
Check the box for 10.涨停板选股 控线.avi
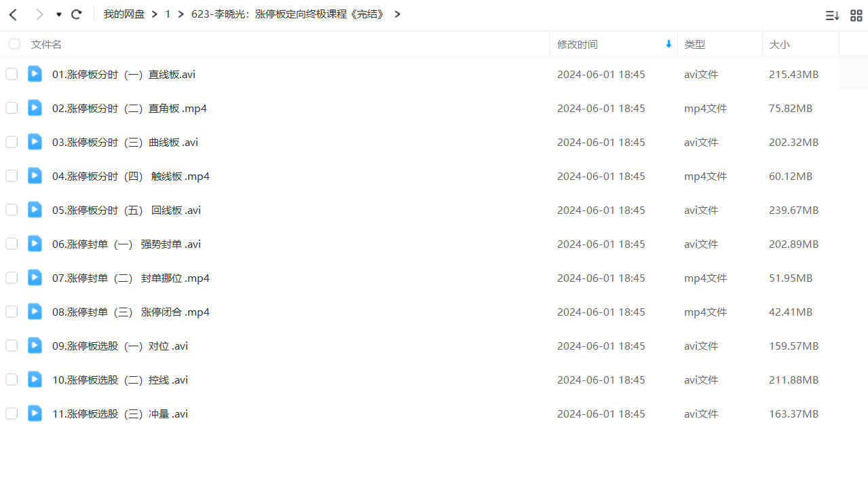[12, 380]
